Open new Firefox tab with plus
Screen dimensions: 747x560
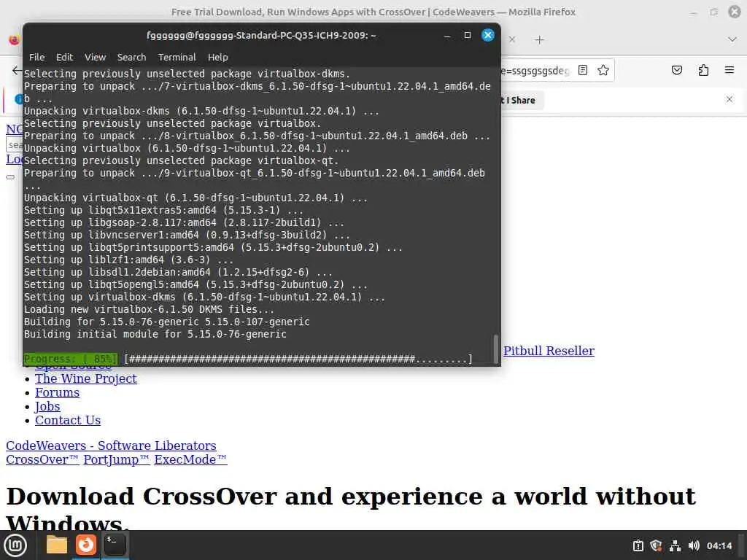coord(539,40)
